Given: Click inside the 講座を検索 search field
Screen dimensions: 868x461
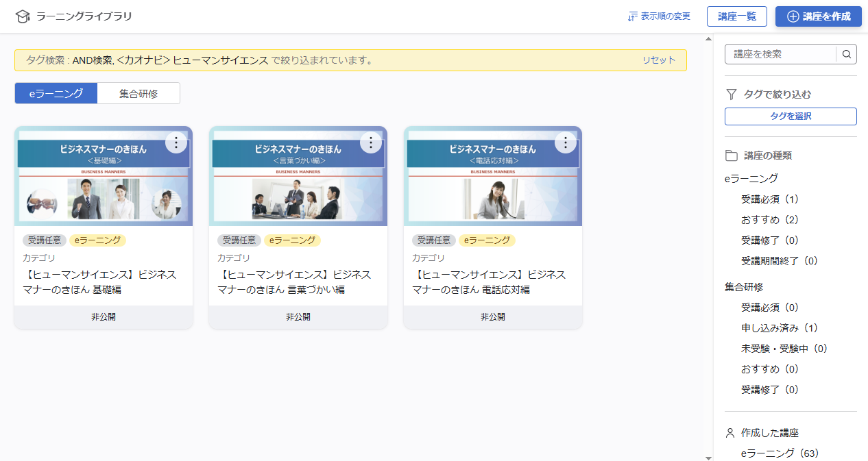Looking at the screenshot, I should click(x=778, y=54).
